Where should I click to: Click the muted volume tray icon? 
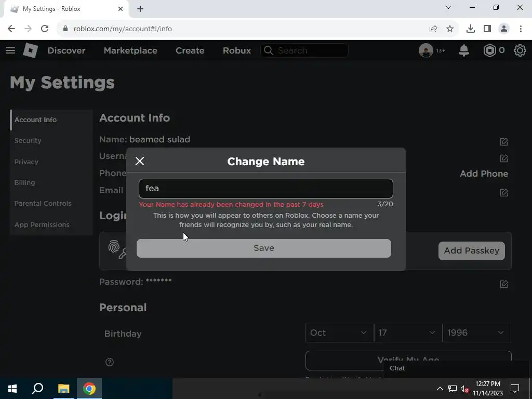pyautogui.click(x=464, y=389)
